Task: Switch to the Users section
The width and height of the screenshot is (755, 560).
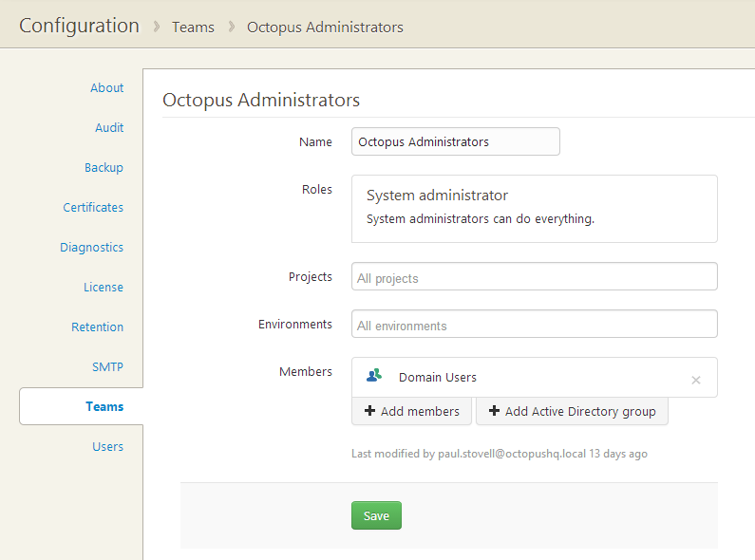Action: (x=107, y=446)
